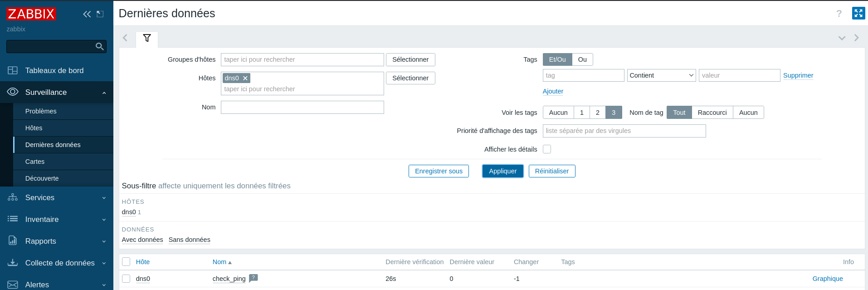This screenshot has width=868, height=290.
Task: Open the Graphique link for check_ping
Action: (827, 279)
